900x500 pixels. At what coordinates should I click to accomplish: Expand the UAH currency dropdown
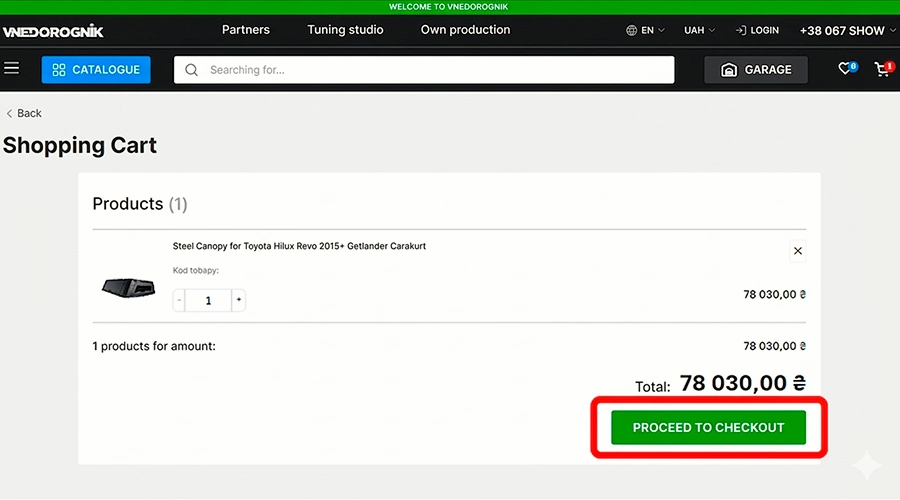(x=699, y=30)
